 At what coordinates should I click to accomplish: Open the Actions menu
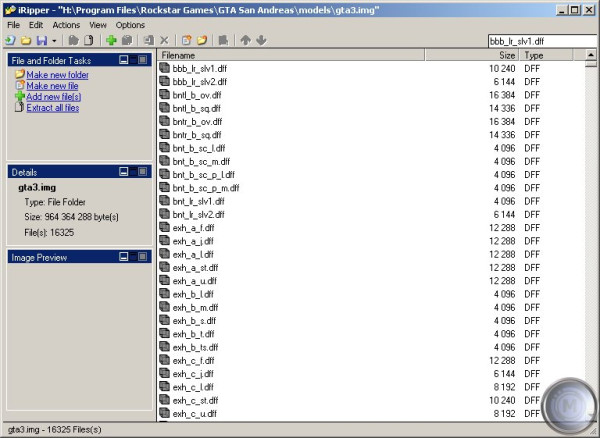coord(66,24)
